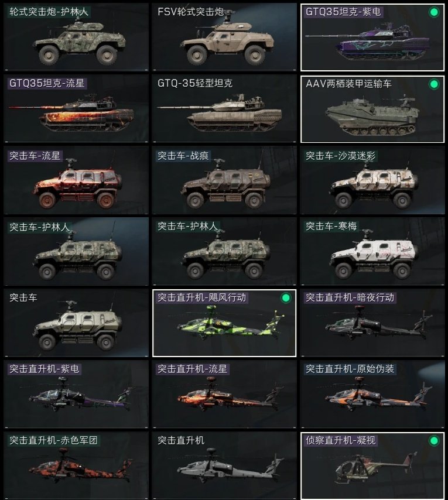Image resolution: width=448 pixels, height=500 pixels.
Task: Select the 轮式突击炮-护林人 vehicle skin
Action: [76, 37]
